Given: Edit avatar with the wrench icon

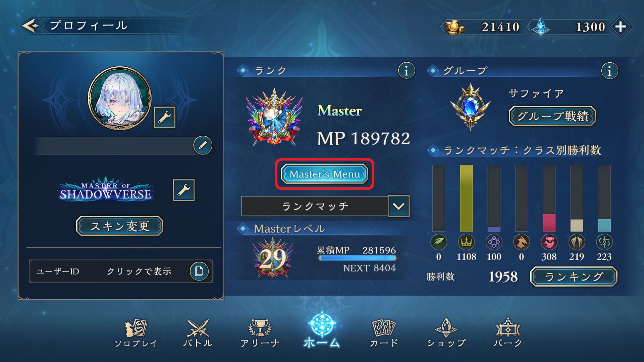Looking at the screenshot, I should (x=164, y=117).
